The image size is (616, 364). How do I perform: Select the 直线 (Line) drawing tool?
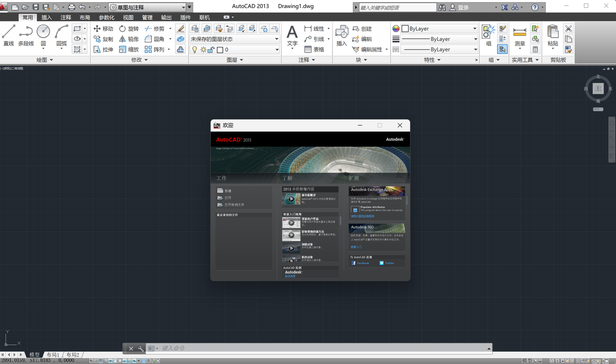pos(9,35)
